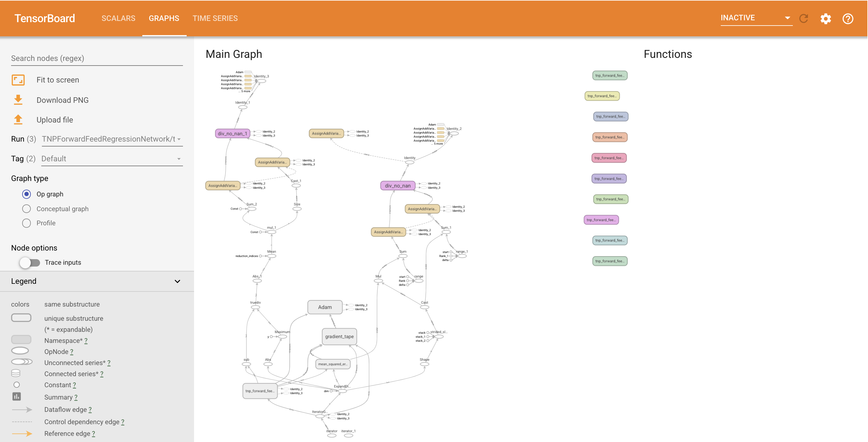Select the Conceptual graph radio button
This screenshot has height=442, width=868.
(x=26, y=209)
